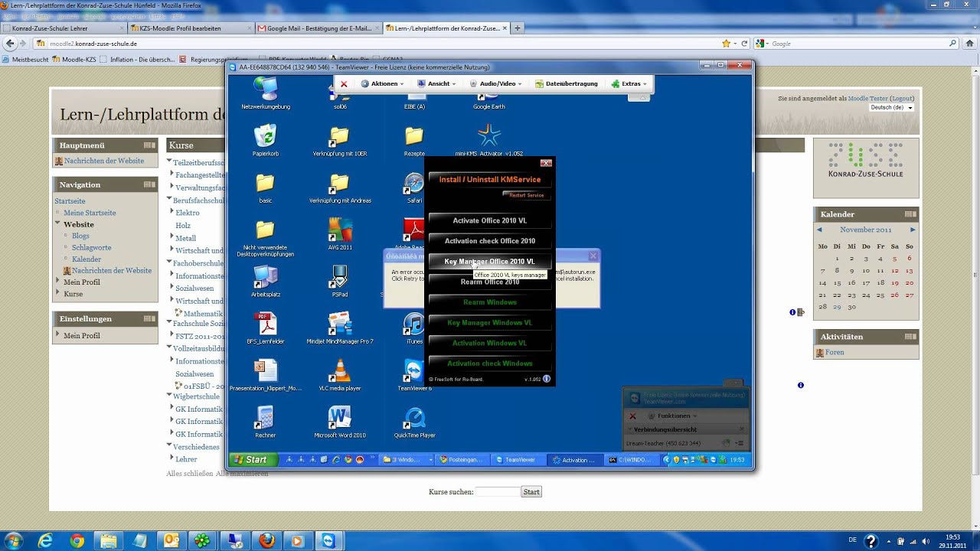Viewport: 980px width, 551px height.
Task: Click the 'Kurse suchen' input field
Action: pyautogui.click(x=498, y=492)
